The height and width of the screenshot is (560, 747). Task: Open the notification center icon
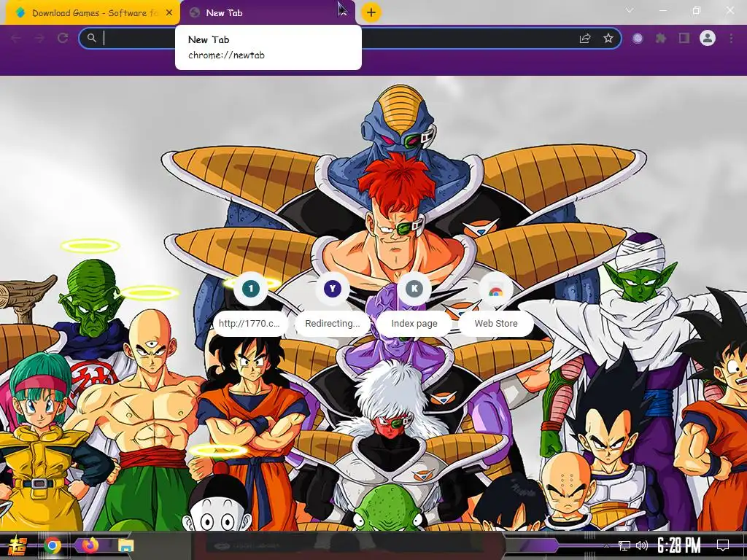pyautogui.click(x=723, y=545)
